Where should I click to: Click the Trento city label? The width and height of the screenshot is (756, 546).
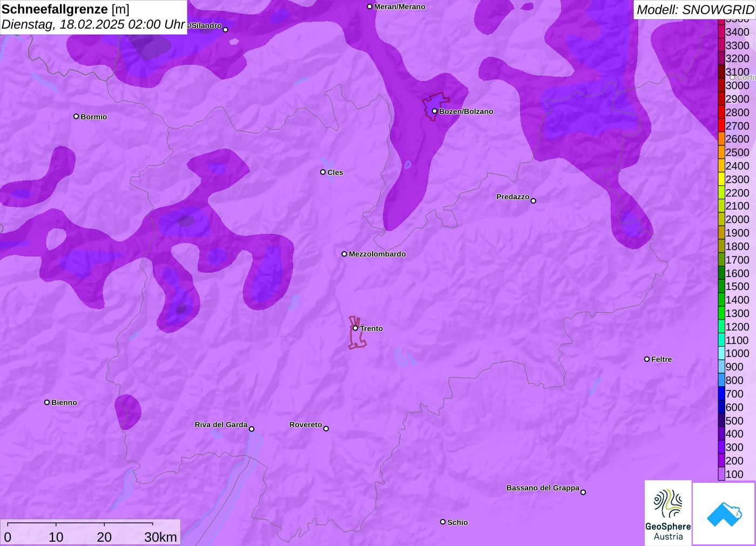click(372, 328)
